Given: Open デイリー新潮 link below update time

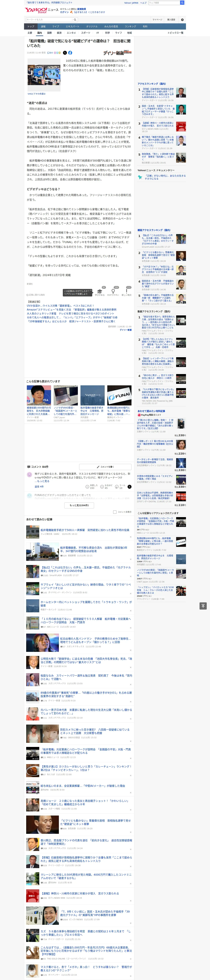Looking at the screenshot, I should [x=125, y=330].
